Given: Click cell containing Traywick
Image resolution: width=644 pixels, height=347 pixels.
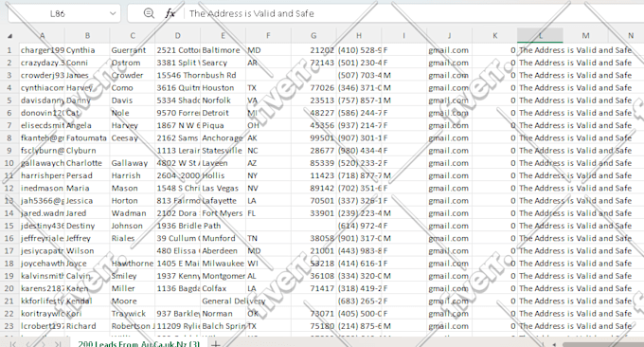Looking at the screenshot, I should pyautogui.click(x=133, y=314).
